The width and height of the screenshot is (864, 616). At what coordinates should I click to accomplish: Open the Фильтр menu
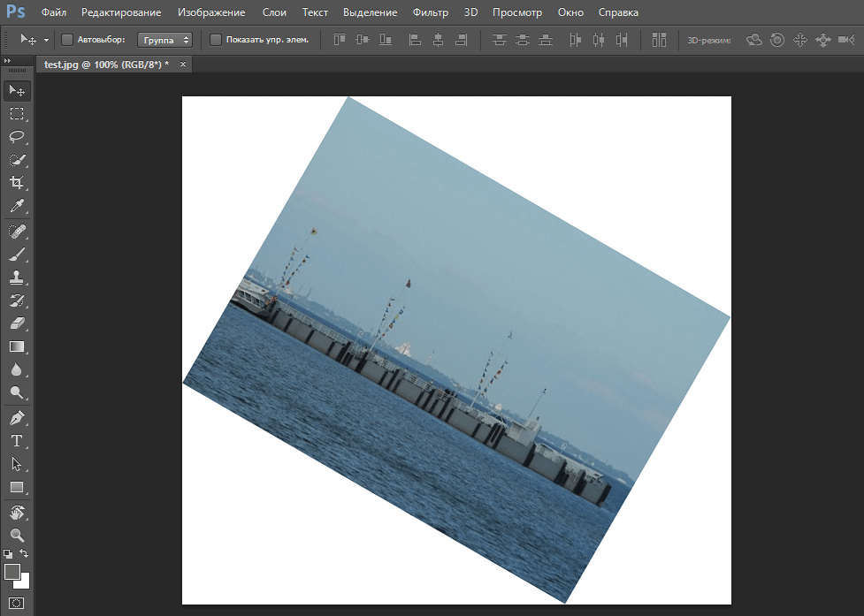click(431, 12)
